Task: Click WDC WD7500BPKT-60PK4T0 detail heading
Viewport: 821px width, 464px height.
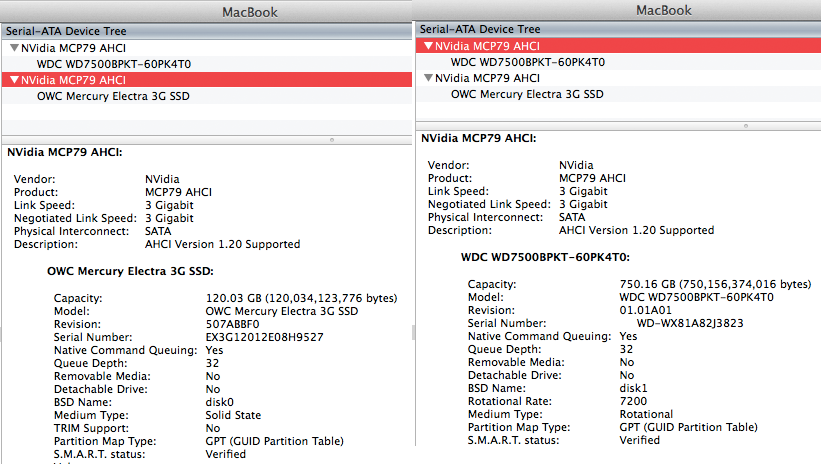Action: (545, 257)
